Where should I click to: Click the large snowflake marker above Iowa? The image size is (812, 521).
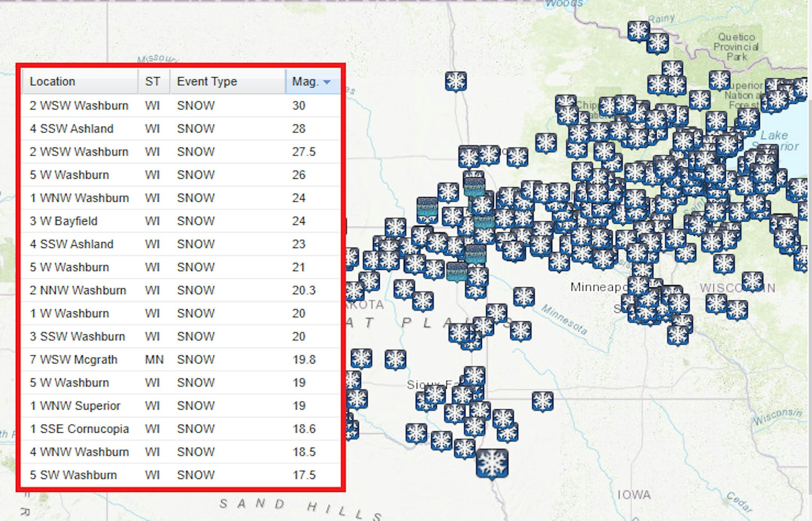click(x=492, y=463)
